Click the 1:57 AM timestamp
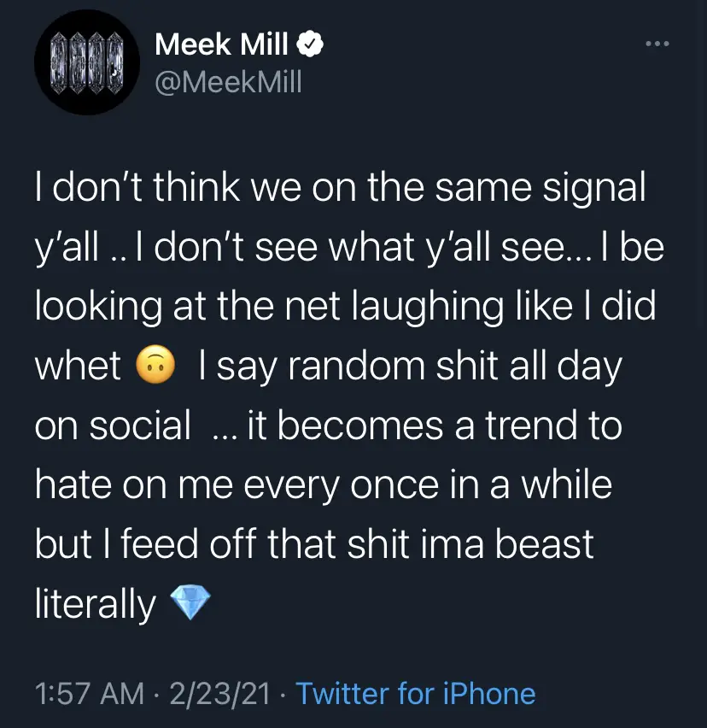This screenshot has height=728, width=707. click(90, 694)
